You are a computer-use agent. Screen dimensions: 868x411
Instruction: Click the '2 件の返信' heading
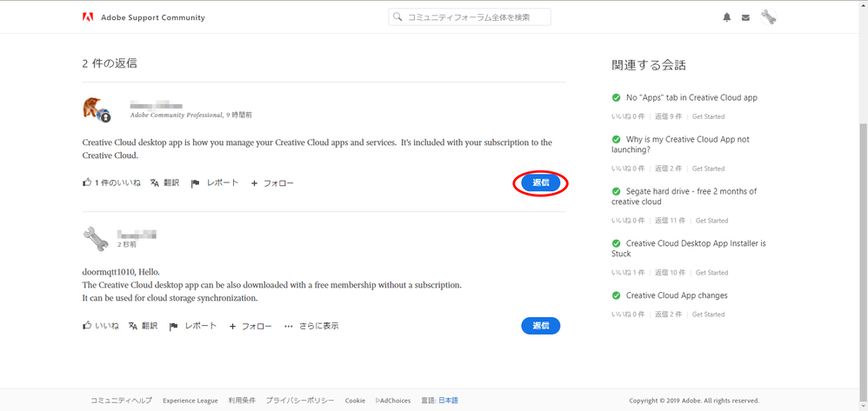pyautogui.click(x=110, y=63)
